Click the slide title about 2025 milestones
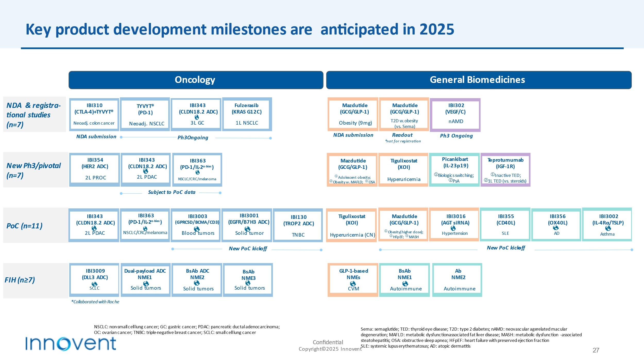Screen dimensions: 644x362 click(240, 29)
